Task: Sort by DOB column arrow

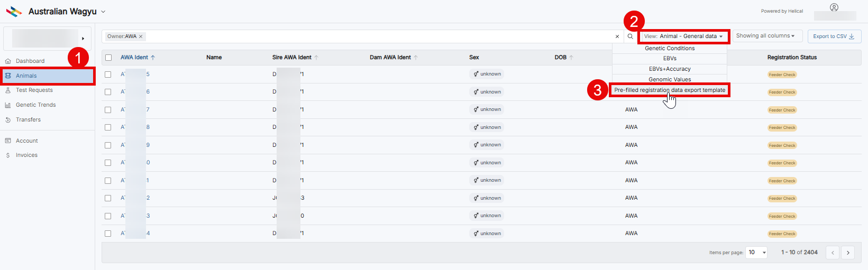Action: (x=571, y=58)
